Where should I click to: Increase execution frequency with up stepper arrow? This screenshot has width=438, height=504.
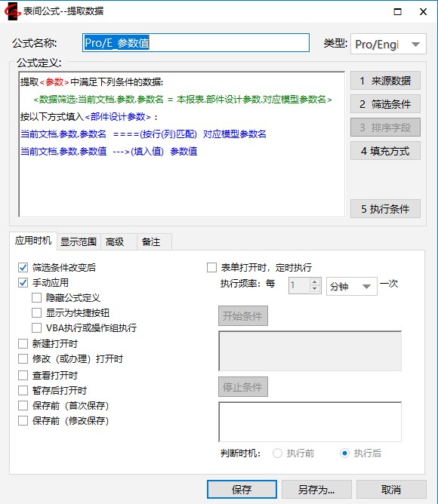point(314,282)
